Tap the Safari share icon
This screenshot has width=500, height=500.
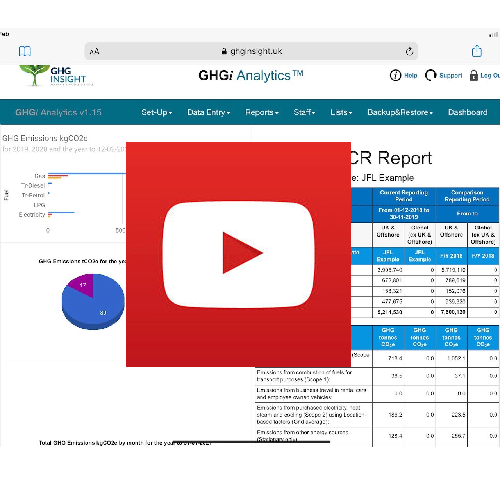point(477,51)
